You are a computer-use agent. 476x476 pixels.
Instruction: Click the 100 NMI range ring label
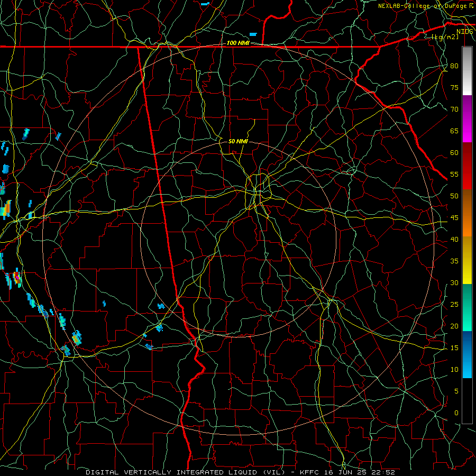[x=238, y=43]
